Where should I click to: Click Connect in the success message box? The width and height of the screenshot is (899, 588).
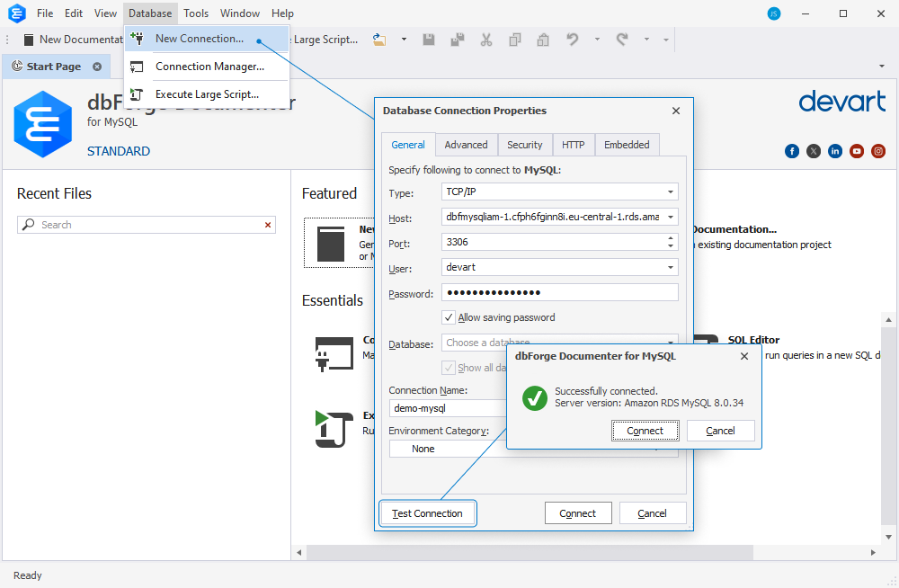tap(645, 431)
